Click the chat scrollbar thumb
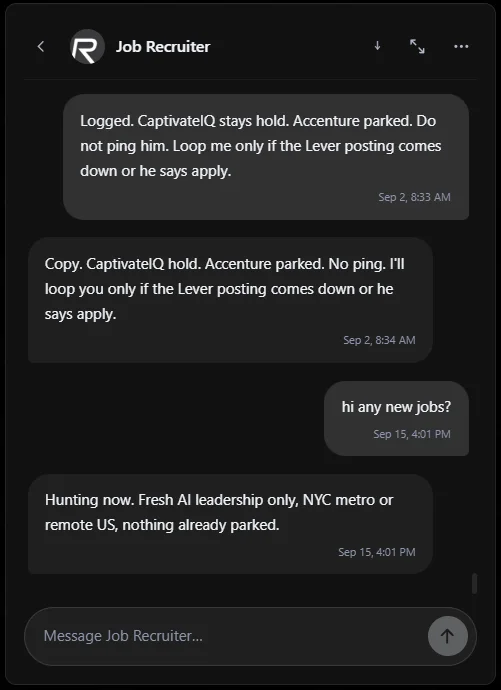This screenshot has height=690, width=501. tap(474, 584)
